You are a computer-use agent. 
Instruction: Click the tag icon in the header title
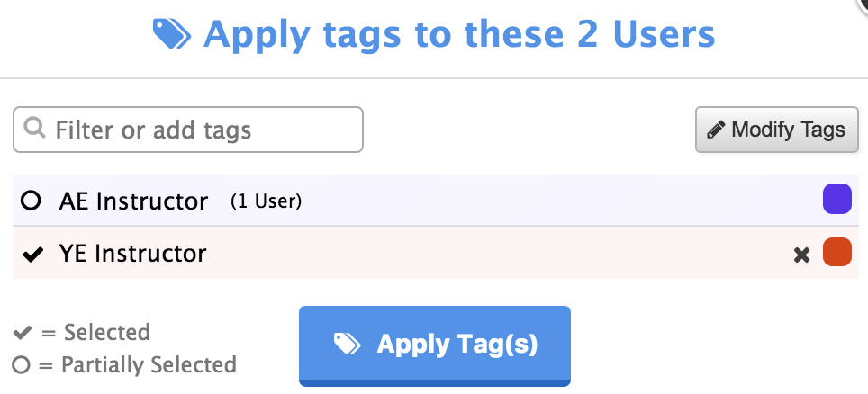pyautogui.click(x=172, y=35)
